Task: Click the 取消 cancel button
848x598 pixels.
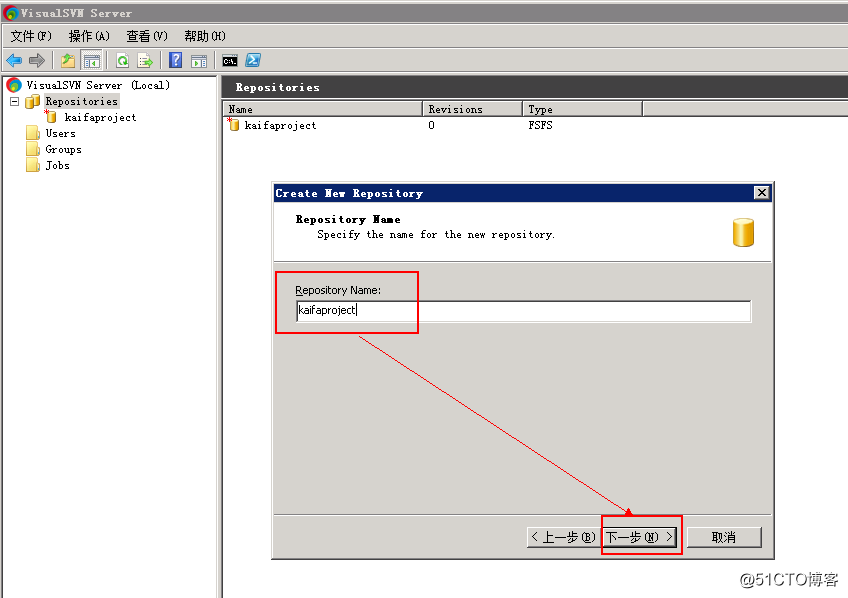Action: click(724, 537)
